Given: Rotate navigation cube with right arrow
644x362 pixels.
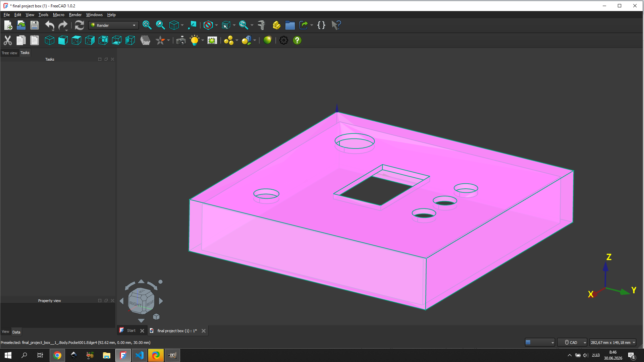Looking at the screenshot, I should coord(161,301).
